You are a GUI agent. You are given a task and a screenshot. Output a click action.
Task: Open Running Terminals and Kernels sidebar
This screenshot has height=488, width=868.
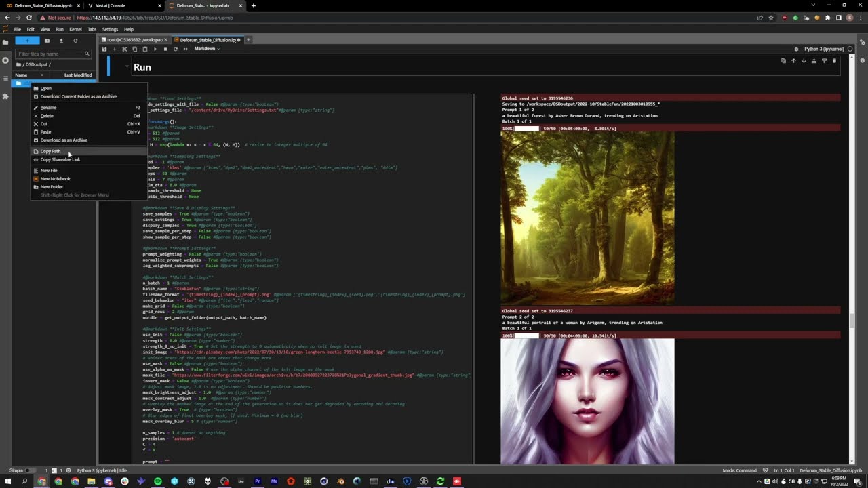[5, 60]
